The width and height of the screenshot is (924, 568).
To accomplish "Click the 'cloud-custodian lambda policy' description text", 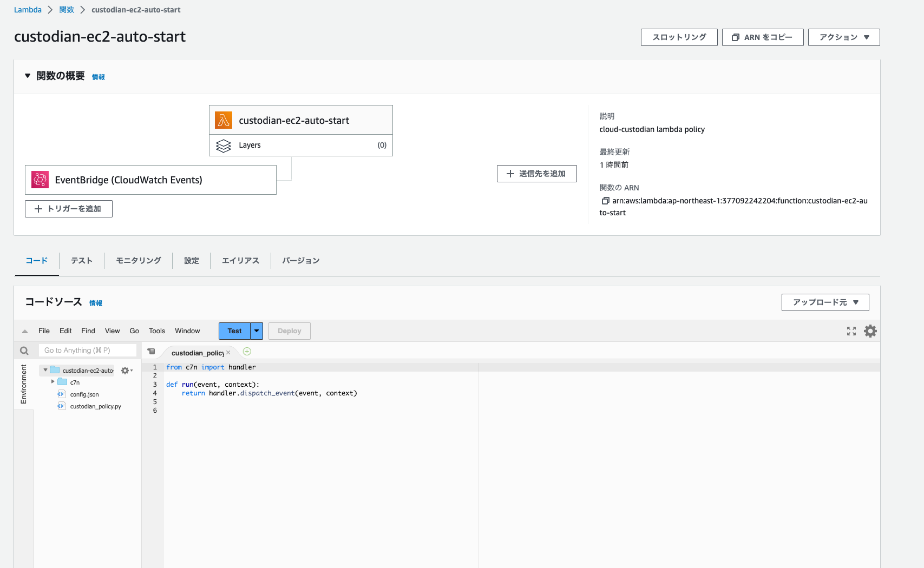I will [652, 129].
